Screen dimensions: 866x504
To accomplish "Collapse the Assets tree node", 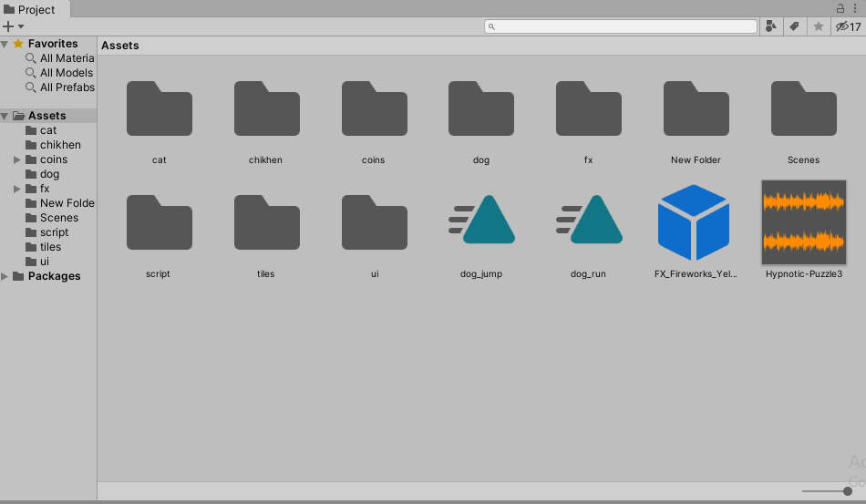I will click(5, 116).
